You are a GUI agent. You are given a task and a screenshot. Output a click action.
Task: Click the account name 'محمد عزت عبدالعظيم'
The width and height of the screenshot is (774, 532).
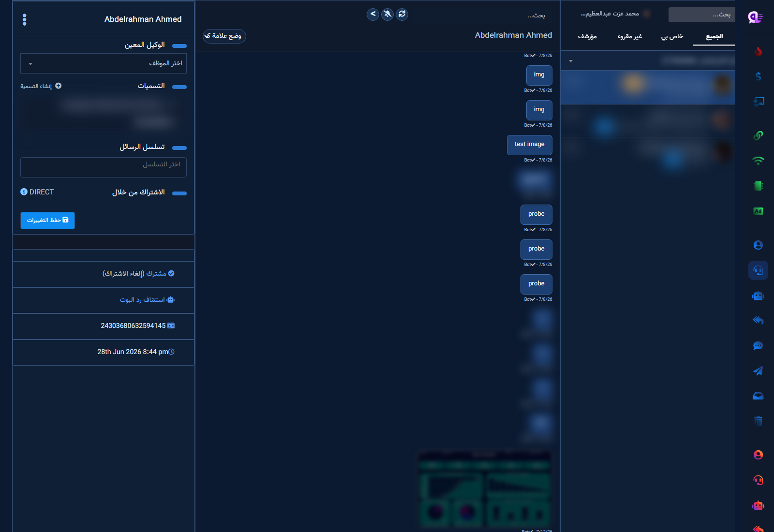pyautogui.click(x=610, y=14)
